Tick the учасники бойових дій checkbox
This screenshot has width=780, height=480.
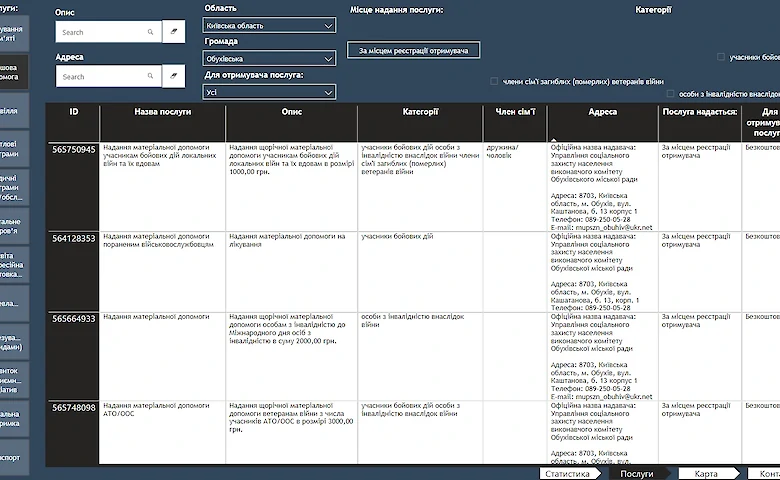pyautogui.click(x=721, y=57)
